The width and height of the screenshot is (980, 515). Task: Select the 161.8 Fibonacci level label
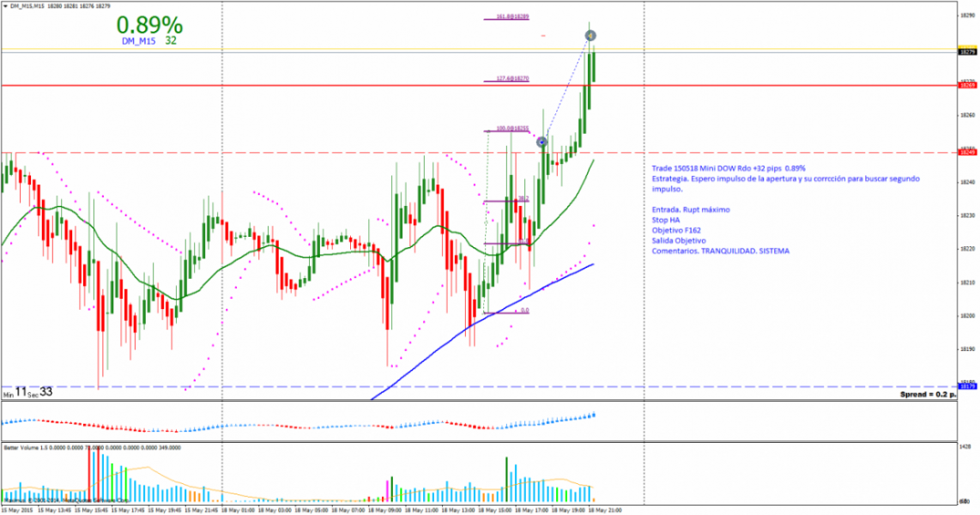tap(512, 17)
